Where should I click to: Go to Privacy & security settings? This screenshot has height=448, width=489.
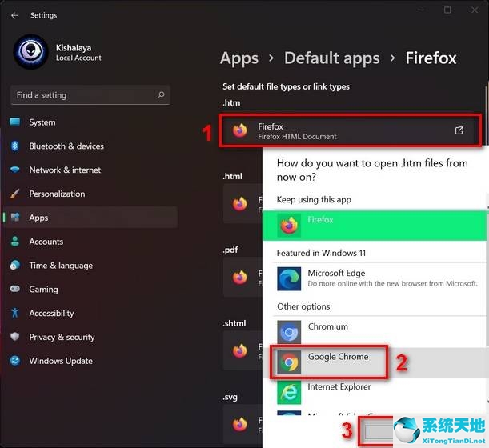[62, 338]
